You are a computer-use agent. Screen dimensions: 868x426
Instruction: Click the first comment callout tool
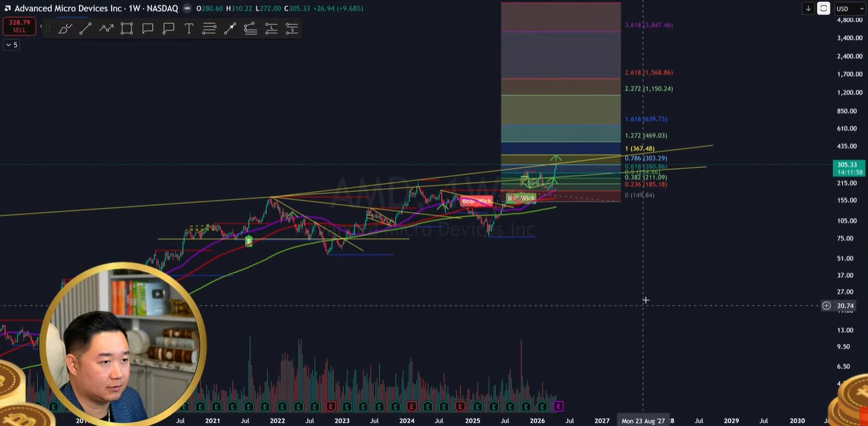point(147,29)
